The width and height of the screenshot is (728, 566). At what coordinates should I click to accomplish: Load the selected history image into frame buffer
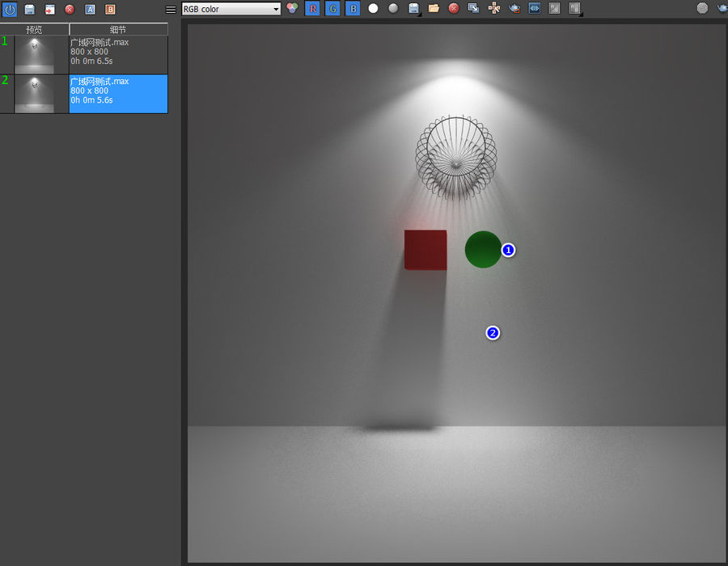tap(49, 9)
